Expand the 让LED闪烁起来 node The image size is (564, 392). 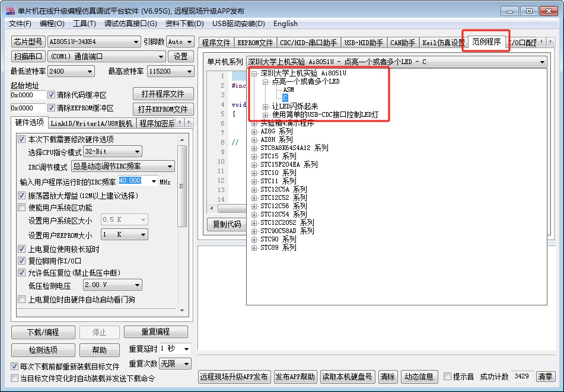tap(266, 107)
